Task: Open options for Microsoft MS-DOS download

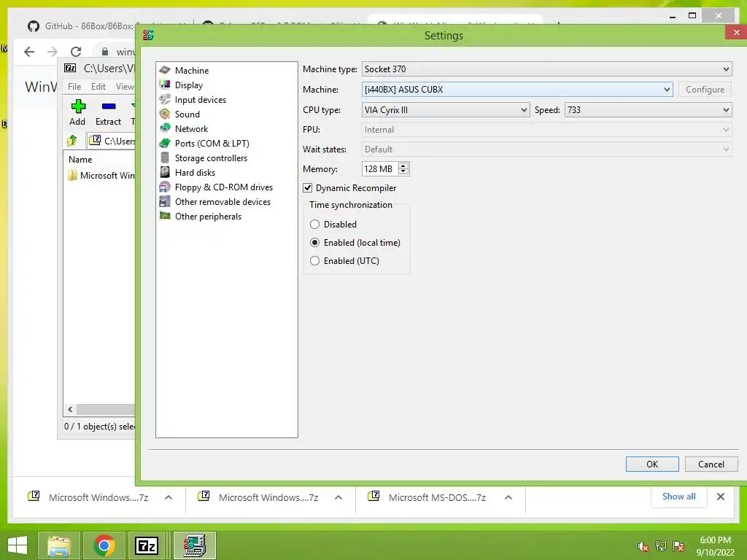Action: 508,497
